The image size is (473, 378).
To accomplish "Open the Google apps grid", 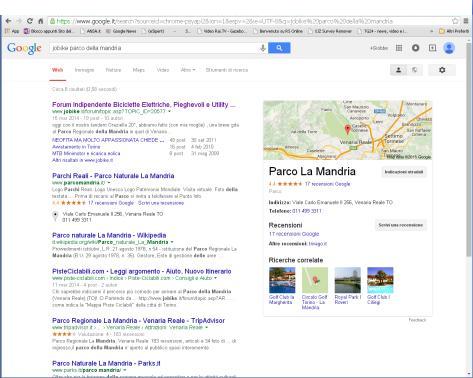I will (x=399, y=48).
